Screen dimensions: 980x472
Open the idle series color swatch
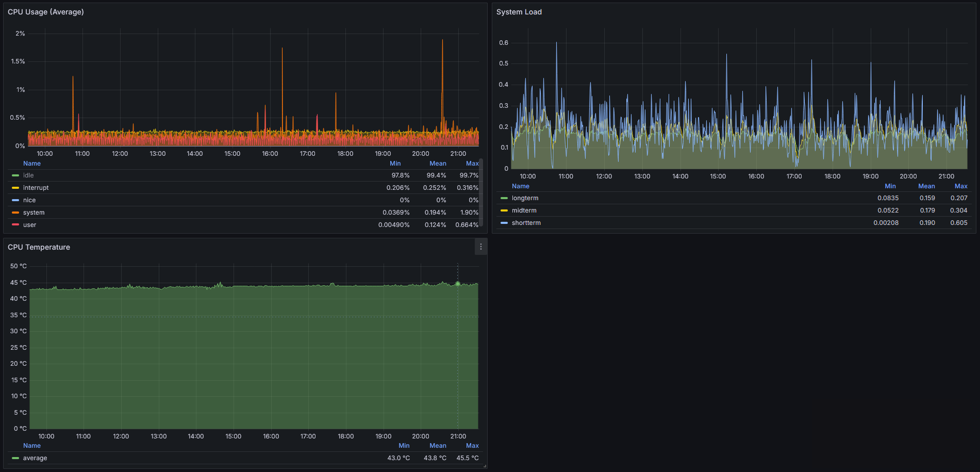(x=15, y=175)
